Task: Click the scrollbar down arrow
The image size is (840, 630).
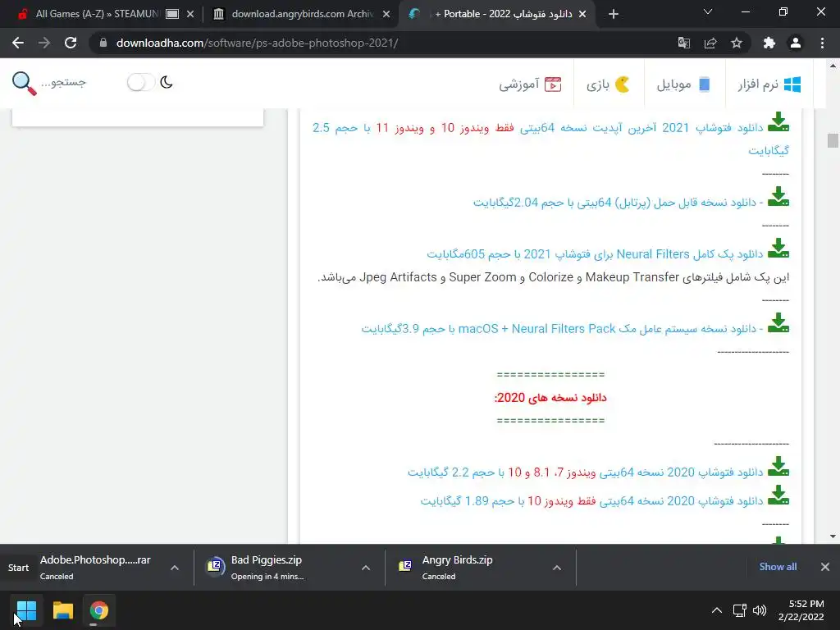Action: 833,536
